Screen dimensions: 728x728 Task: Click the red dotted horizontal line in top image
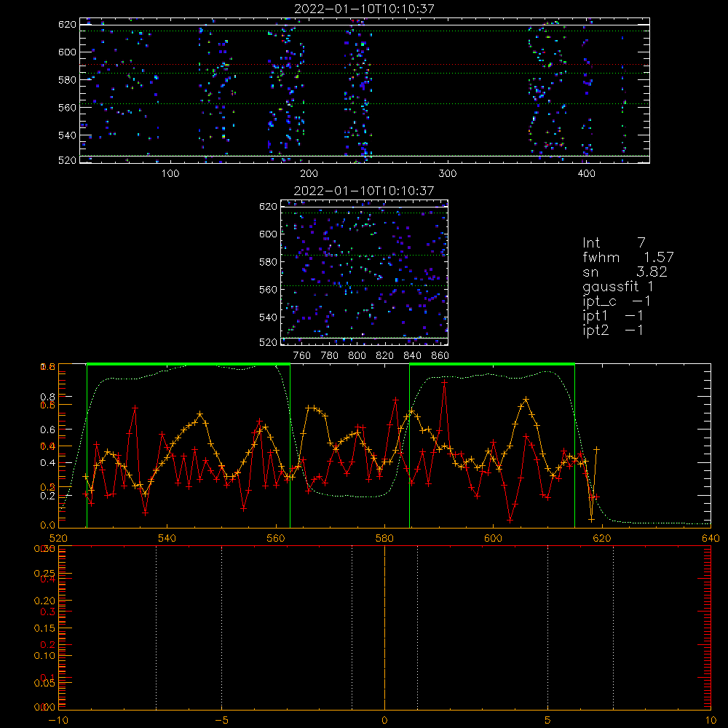[x=365, y=65]
